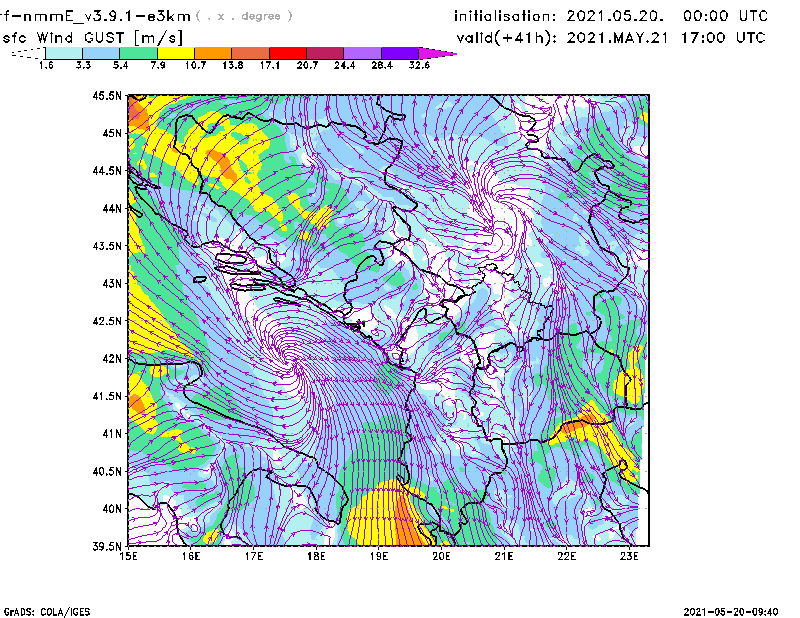
Task: Click the '20E' longitude label
Action: pyautogui.click(x=441, y=556)
